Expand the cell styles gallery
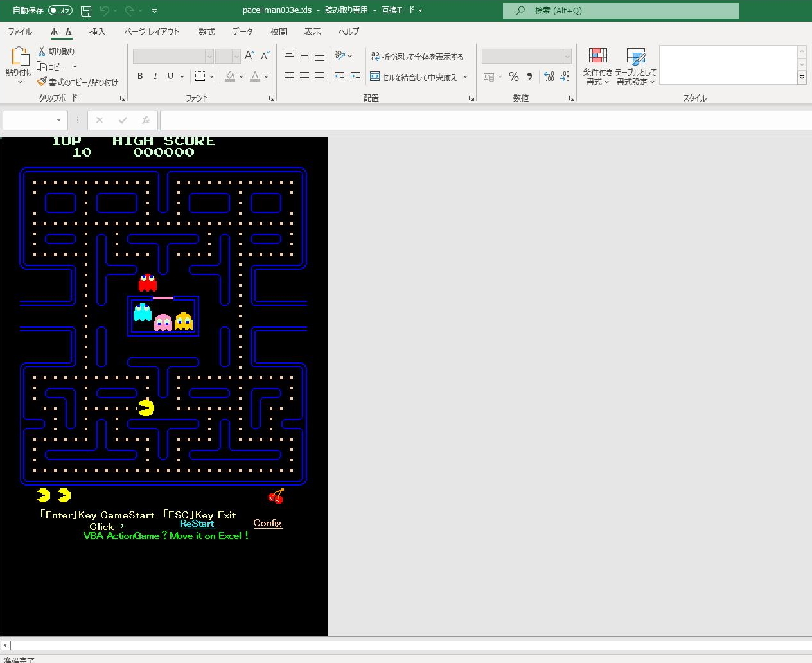 [802, 78]
